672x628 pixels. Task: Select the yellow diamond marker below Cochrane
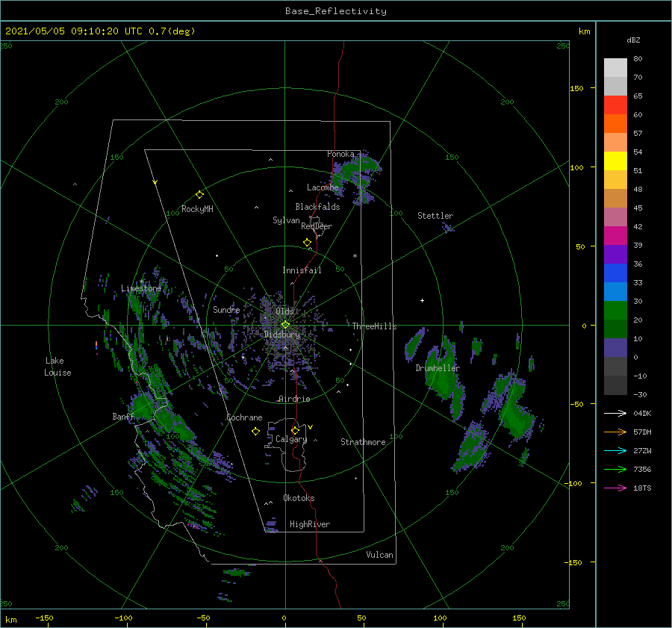point(255,432)
